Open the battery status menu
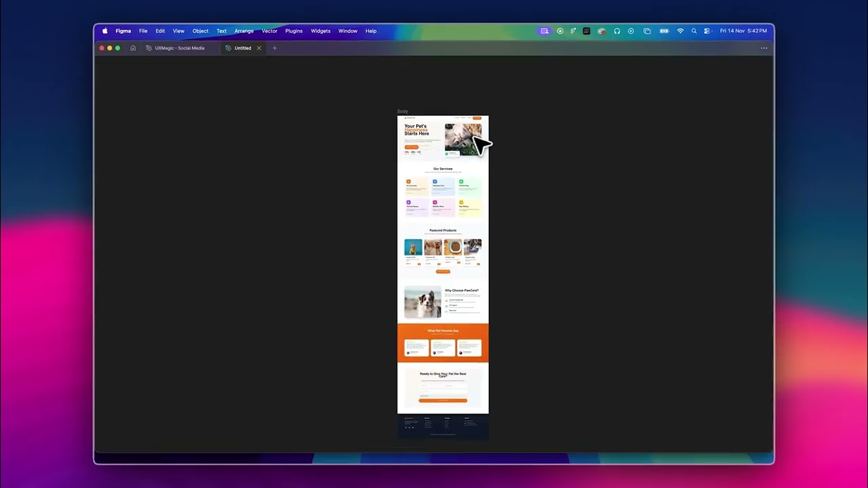The width and height of the screenshot is (868, 488). 664,31
